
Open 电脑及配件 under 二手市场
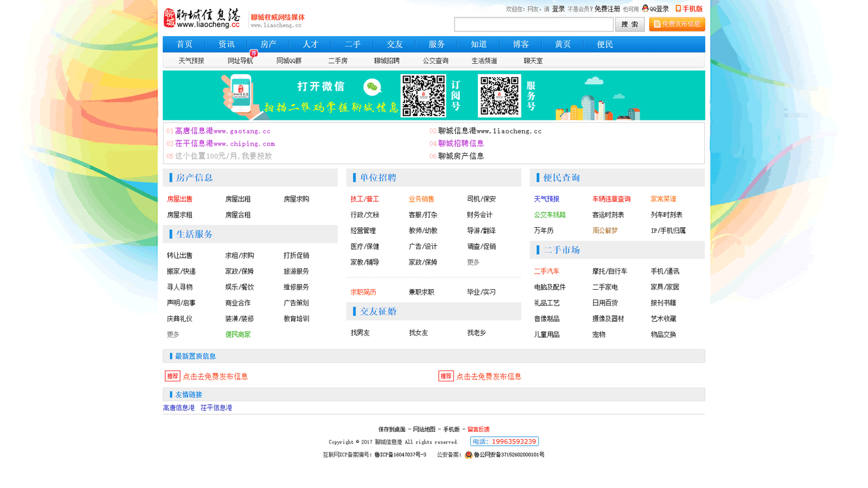click(x=550, y=287)
